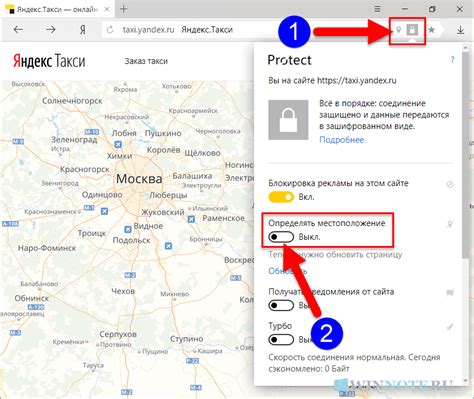
Task: Open downloads with the download arrow icon
Action: (x=460, y=30)
